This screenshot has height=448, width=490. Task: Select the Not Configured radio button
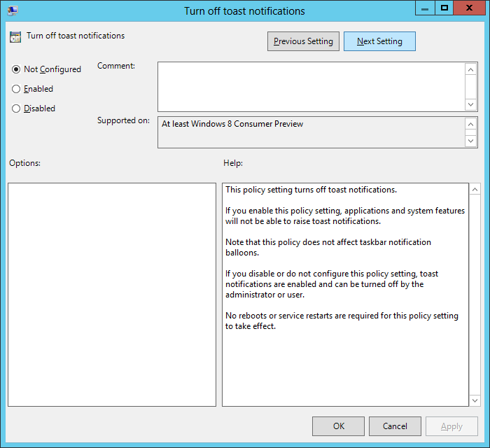click(x=16, y=69)
